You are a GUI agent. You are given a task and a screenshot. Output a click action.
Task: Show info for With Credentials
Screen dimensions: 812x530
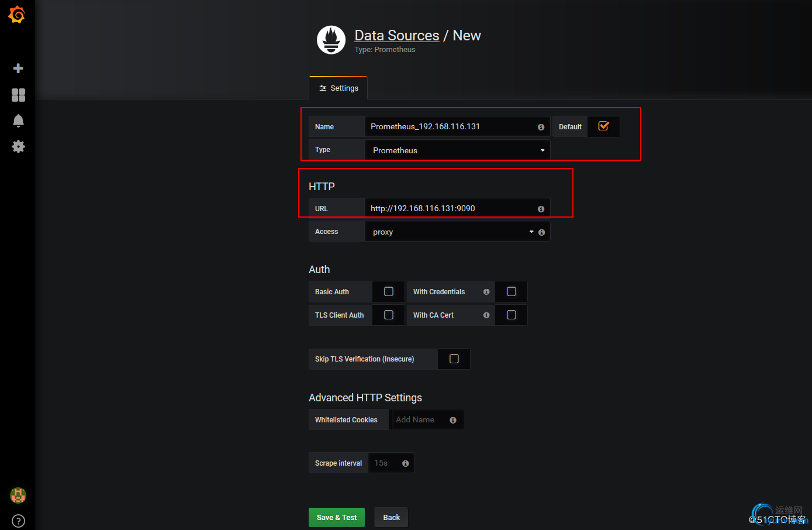pyautogui.click(x=486, y=292)
